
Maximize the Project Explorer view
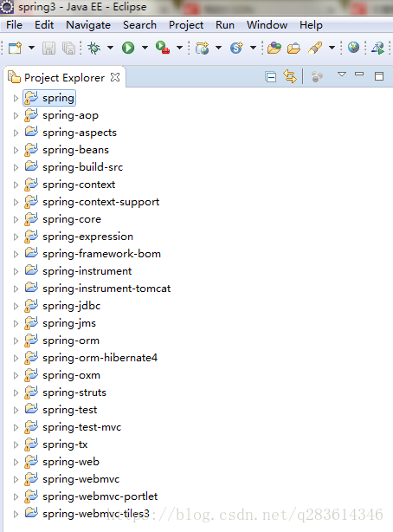[379, 76]
